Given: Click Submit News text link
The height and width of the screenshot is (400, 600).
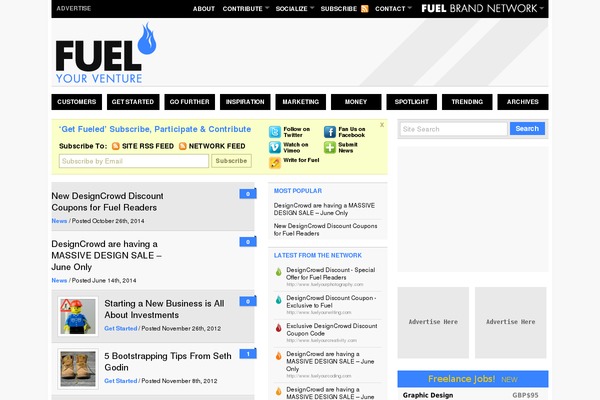Looking at the screenshot, I should (348, 147).
